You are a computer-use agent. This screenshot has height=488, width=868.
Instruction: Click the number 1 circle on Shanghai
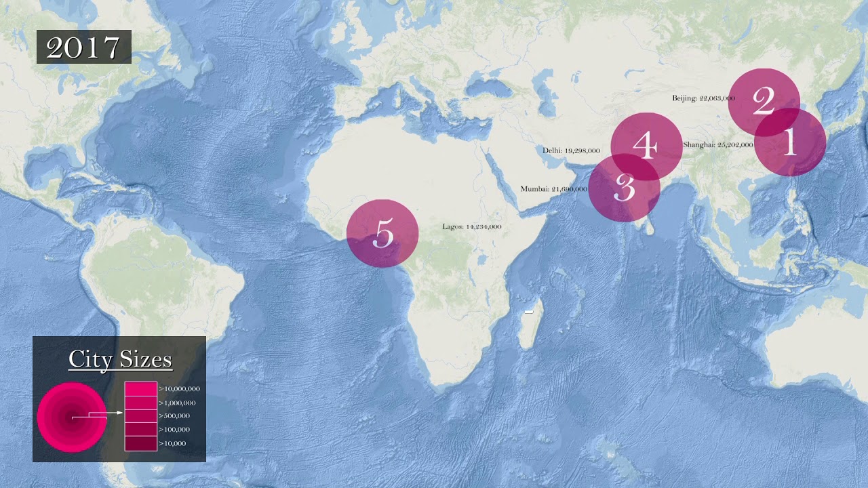click(790, 143)
